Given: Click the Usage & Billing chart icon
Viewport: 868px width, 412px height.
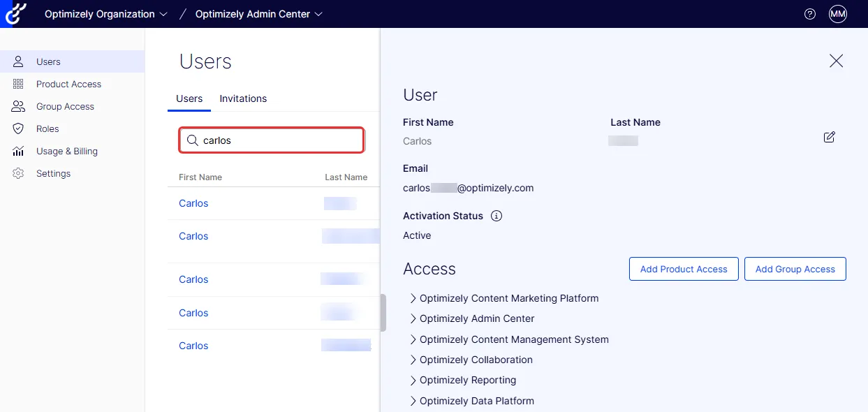Looking at the screenshot, I should [19, 151].
